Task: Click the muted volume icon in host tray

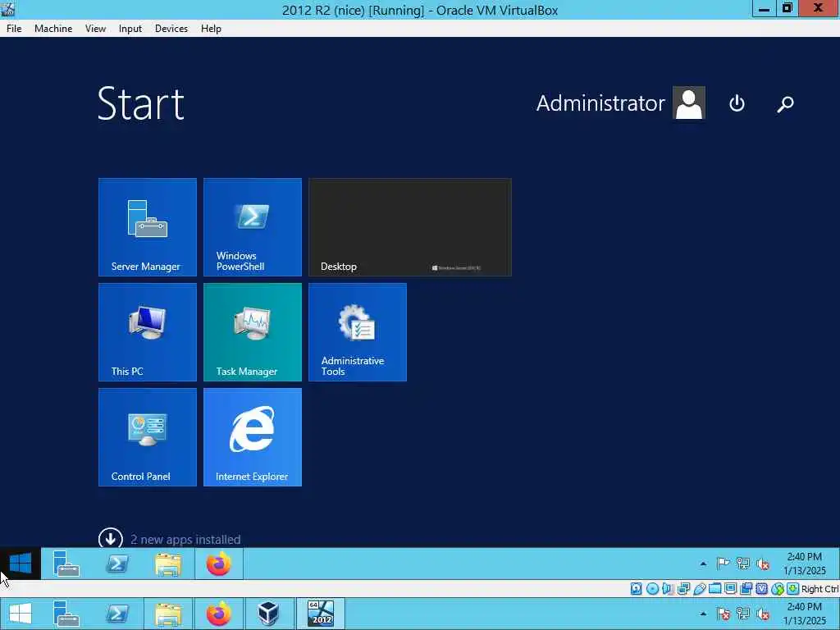Action: click(x=763, y=614)
